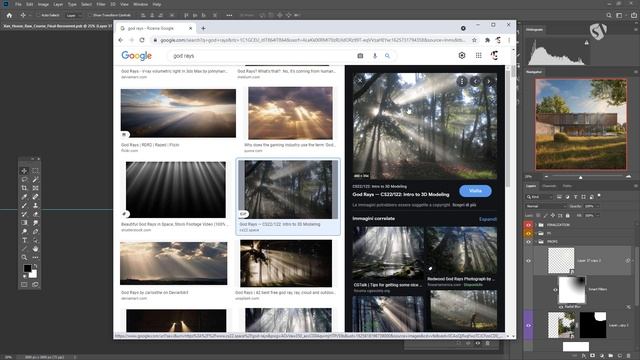The height and width of the screenshot is (360, 640).
Task: Select the Gradient tool
Action: point(24,223)
